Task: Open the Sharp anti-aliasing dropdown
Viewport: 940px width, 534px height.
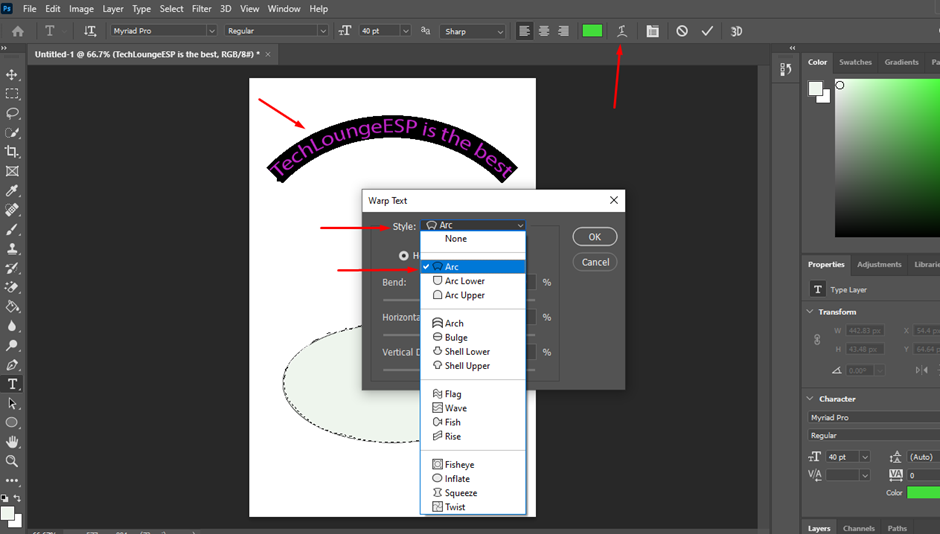Action: coord(473,31)
